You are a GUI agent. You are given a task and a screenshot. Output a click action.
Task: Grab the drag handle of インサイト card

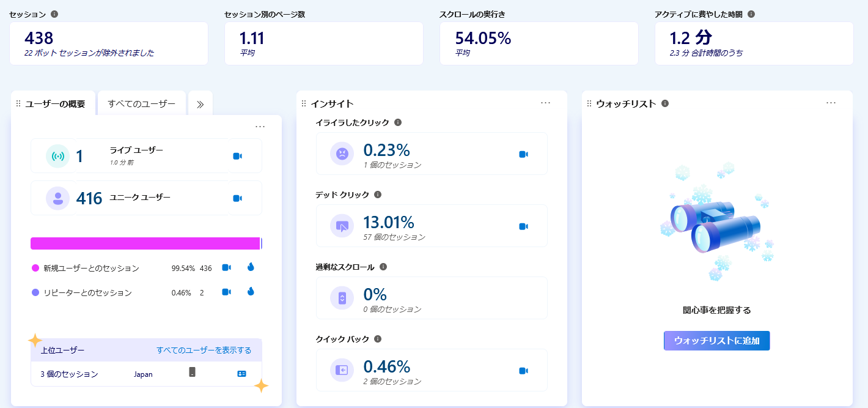[x=304, y=104]
